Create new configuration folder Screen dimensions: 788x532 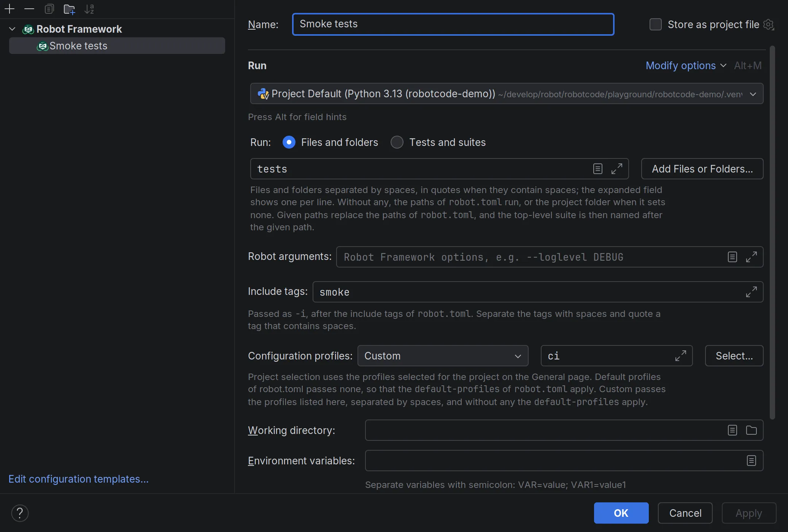point(69,9)
